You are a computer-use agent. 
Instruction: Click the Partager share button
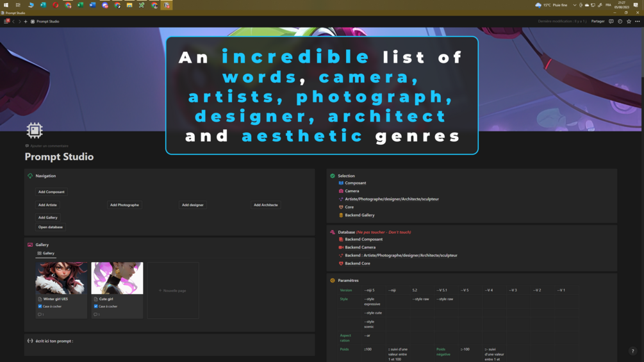tap(598, 21)
